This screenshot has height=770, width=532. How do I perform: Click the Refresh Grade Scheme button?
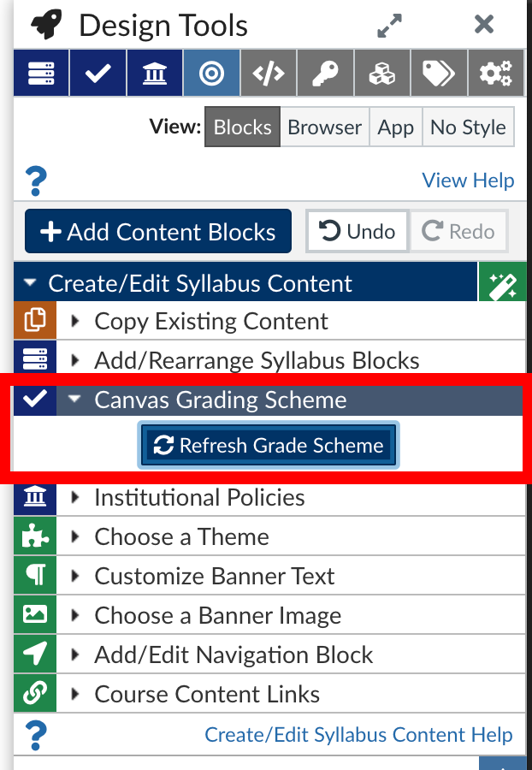click(268, 445)
